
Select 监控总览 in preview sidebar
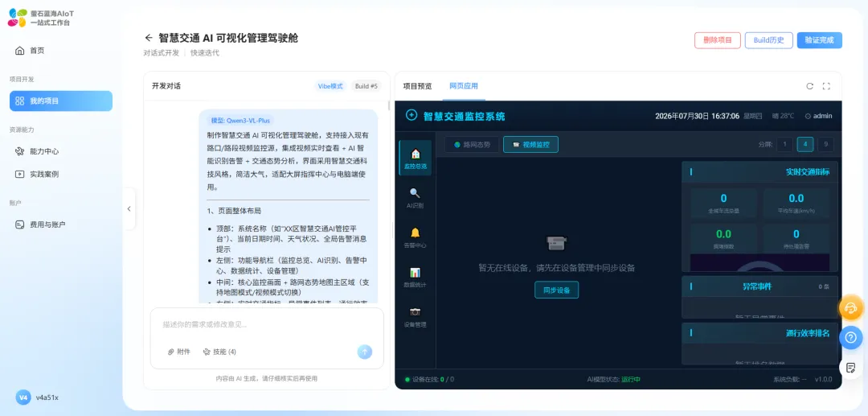click(416, 158)
